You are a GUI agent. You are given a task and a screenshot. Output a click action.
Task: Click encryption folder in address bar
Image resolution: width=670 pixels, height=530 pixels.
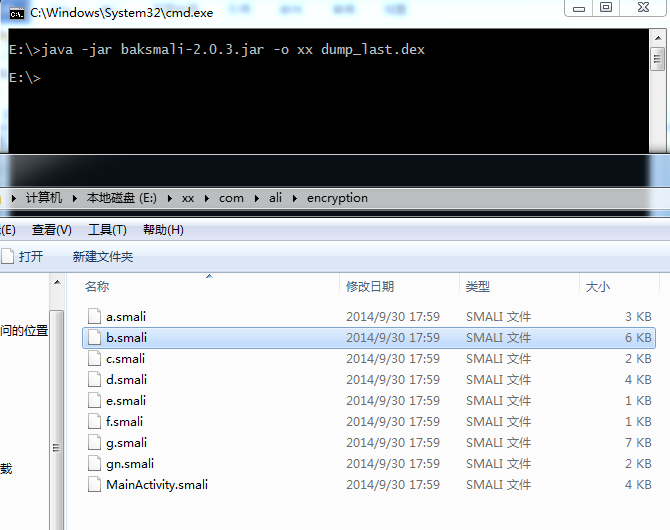click(337, 198)
